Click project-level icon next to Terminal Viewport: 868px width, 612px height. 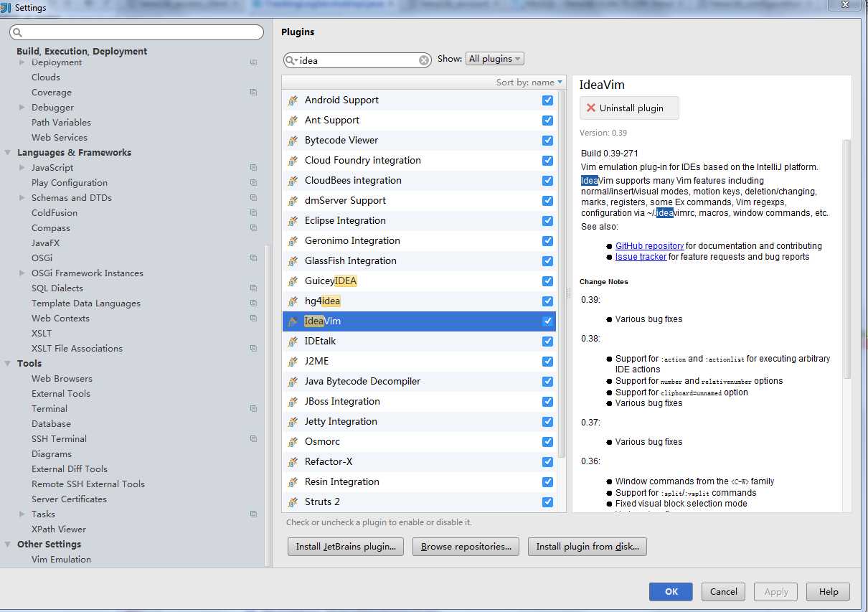coord(253,409)
